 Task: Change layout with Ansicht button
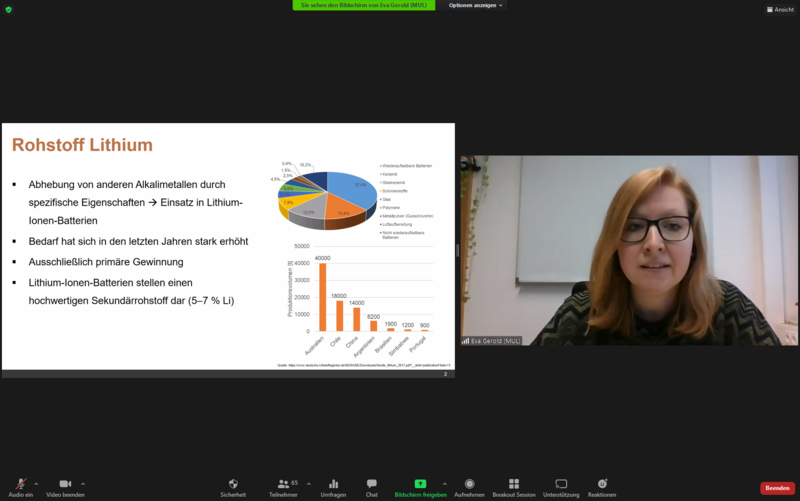780,9
